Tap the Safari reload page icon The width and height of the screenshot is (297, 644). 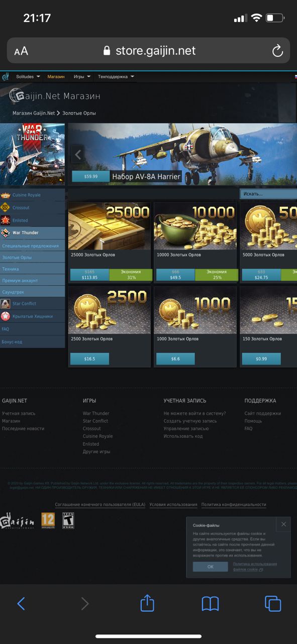click(x=277, y=51)
